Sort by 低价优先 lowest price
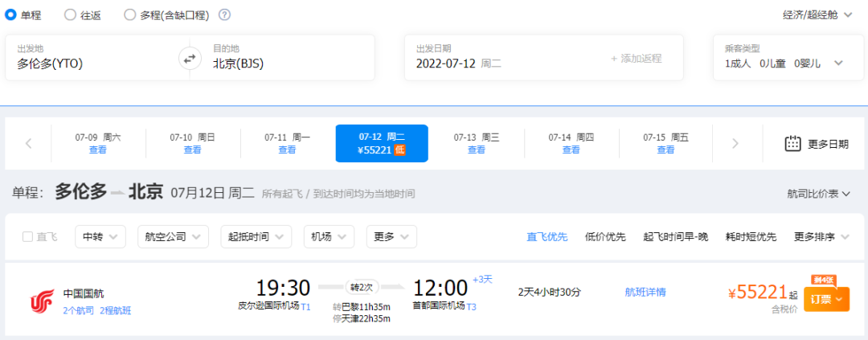 pos(605,237)
